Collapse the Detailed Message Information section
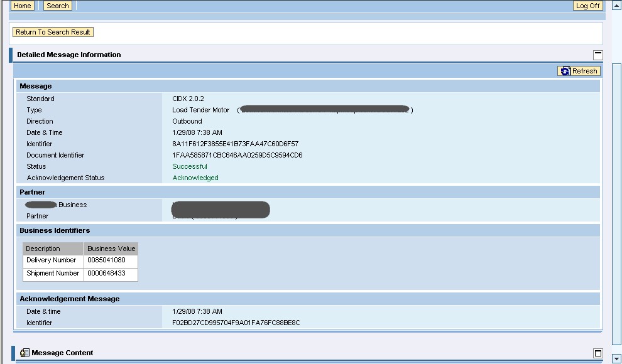 (597, 55)
